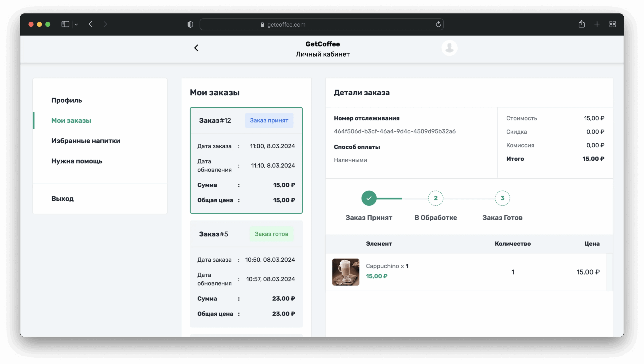Click the Выход logout link

pos(62,198)
